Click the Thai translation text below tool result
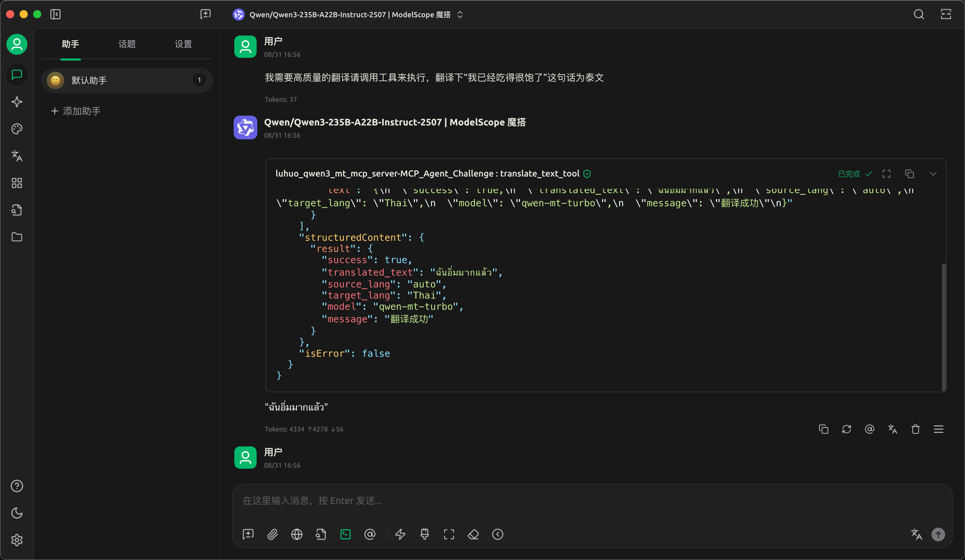The width and height of the screenshot is (965, 560). [x=296, y=407]
